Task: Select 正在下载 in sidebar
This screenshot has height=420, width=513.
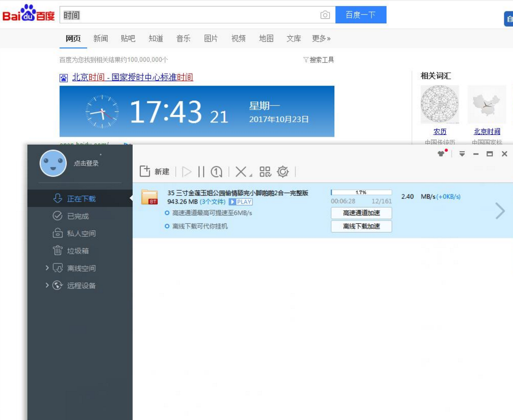Action: pyautogui.click(x=80, y=198)
